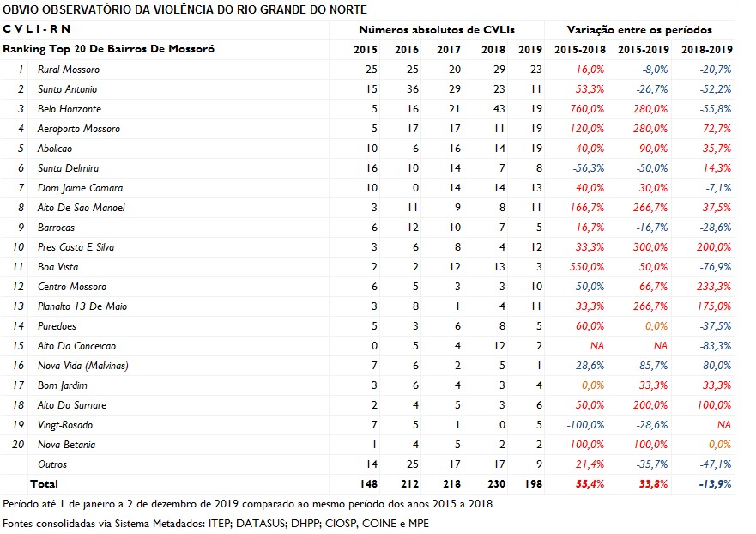Screen dimensions: 756x534
Task: Select the 2015 column header
Action: (x=366, y=50)
